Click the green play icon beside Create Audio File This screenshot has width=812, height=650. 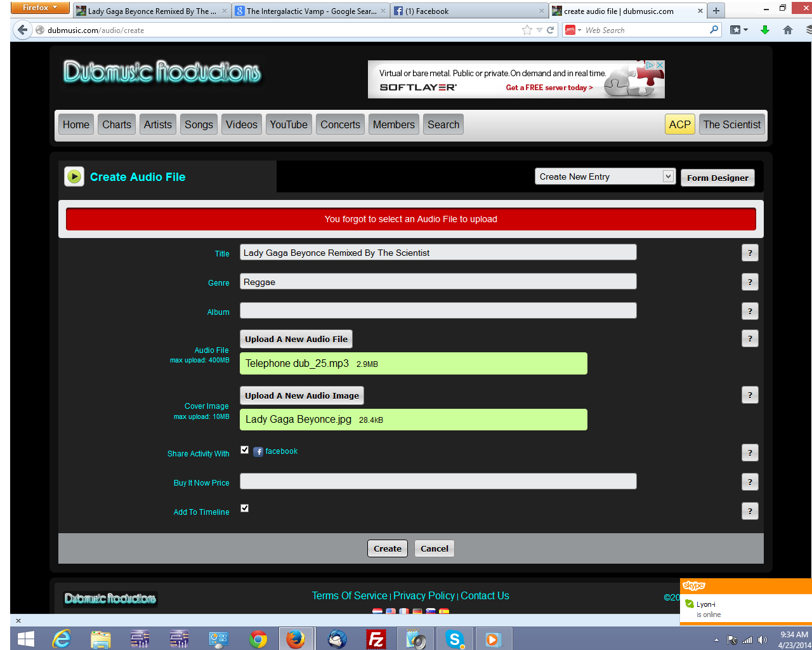74,176
